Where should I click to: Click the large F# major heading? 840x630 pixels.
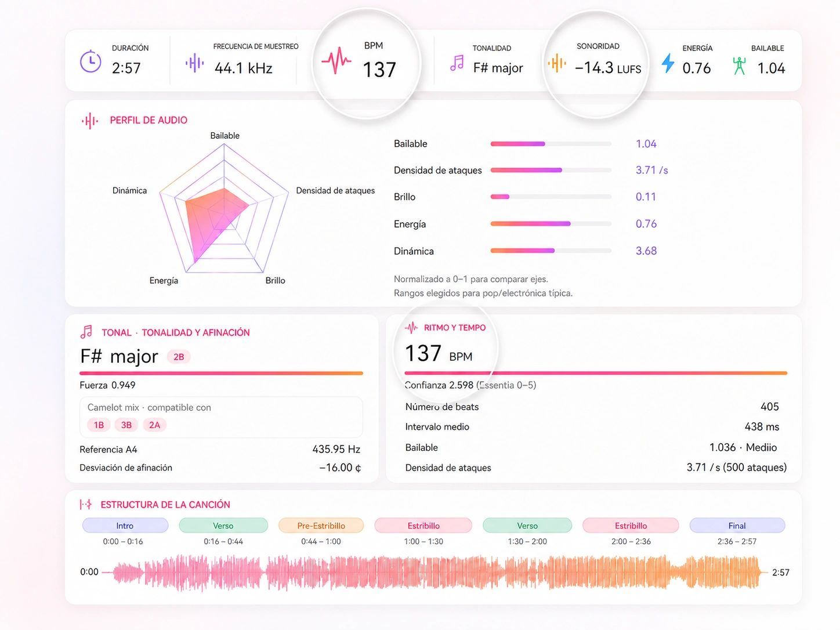pos(119,356)
